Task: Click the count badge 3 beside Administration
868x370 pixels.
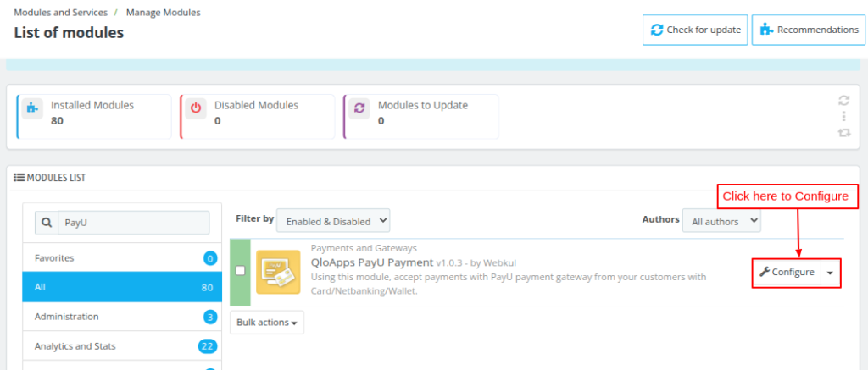Action: (x=210, y=317)
